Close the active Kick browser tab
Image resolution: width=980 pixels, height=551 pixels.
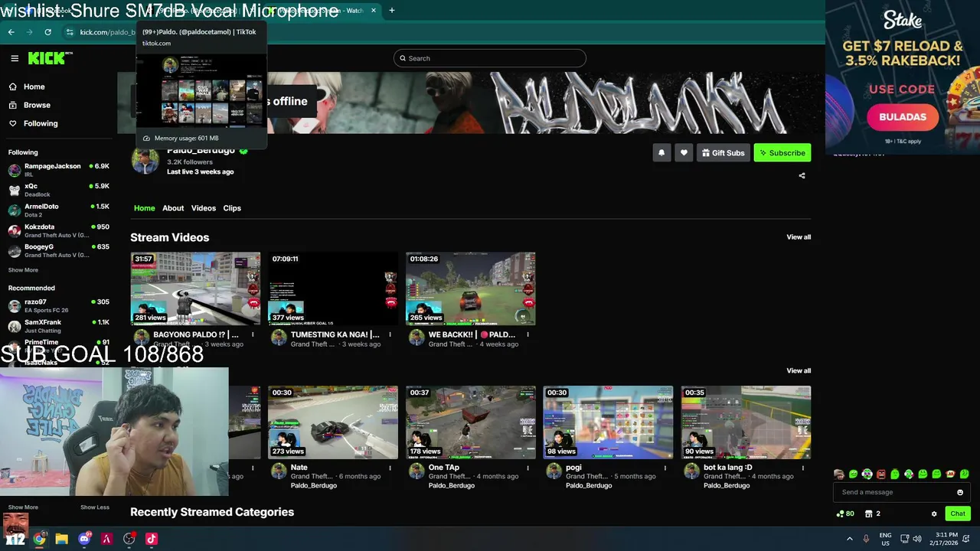point(374,11)
